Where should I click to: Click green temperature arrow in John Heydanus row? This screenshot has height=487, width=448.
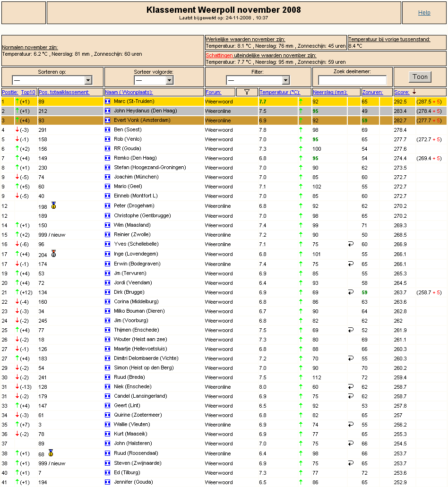pos(301,111)
